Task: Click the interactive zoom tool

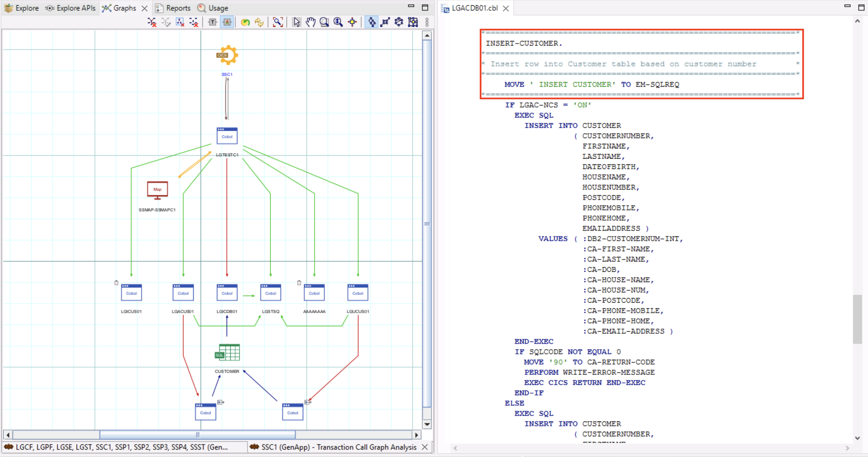Action: pyautogui.click(x=338, y=22)
